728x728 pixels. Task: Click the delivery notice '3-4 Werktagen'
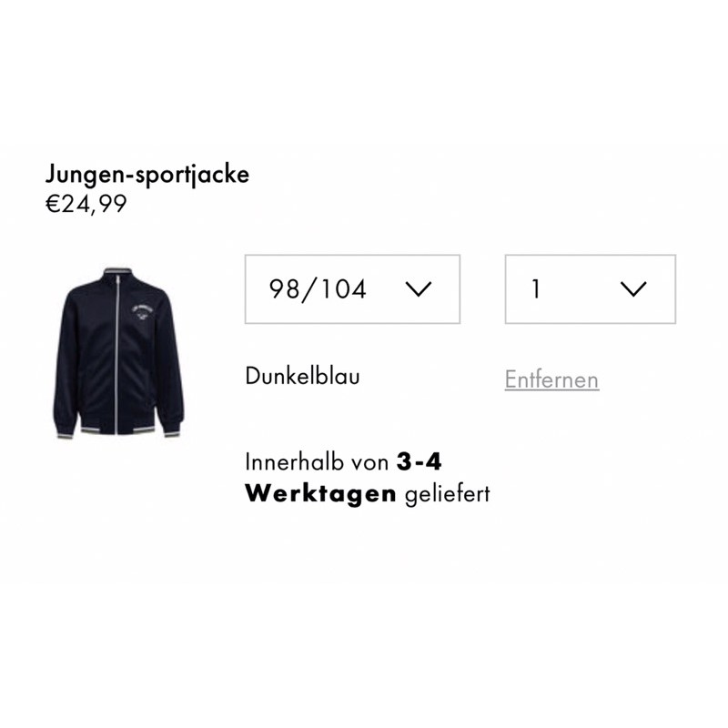pos(343,477)
